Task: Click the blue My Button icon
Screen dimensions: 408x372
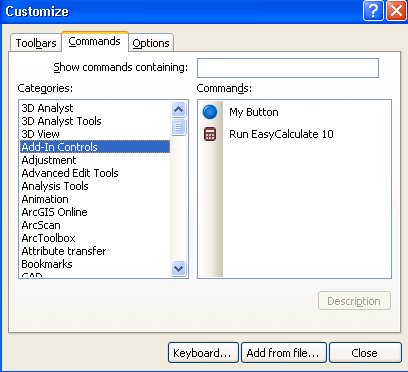Action: pyautogui.click(x=210, y=112)
